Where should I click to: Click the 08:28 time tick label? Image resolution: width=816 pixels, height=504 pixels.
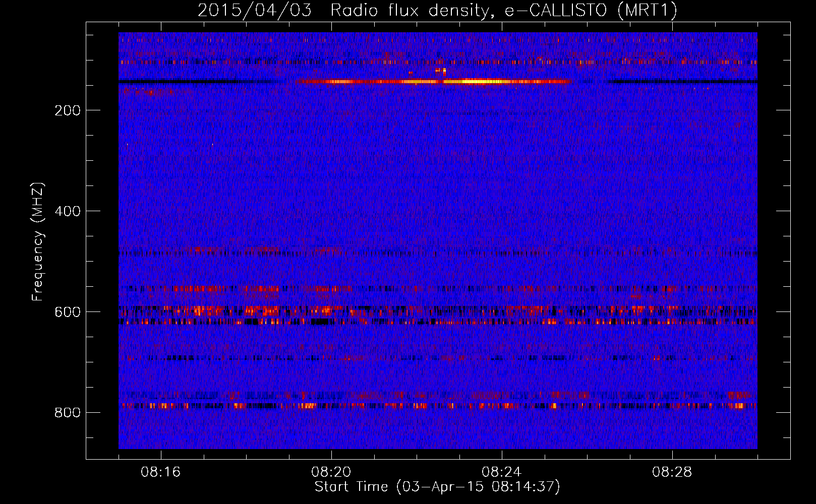[672, 472]
